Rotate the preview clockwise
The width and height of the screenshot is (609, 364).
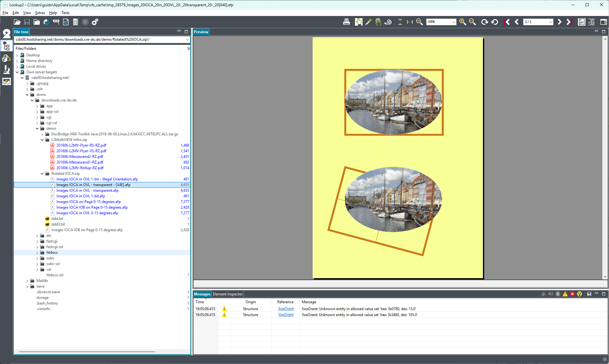tap(485, 22)
